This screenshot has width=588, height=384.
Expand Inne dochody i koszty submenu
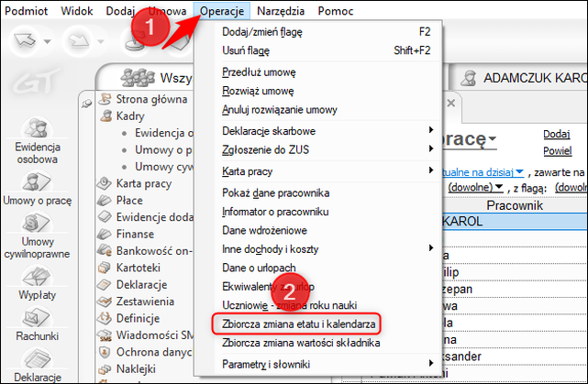327,248
